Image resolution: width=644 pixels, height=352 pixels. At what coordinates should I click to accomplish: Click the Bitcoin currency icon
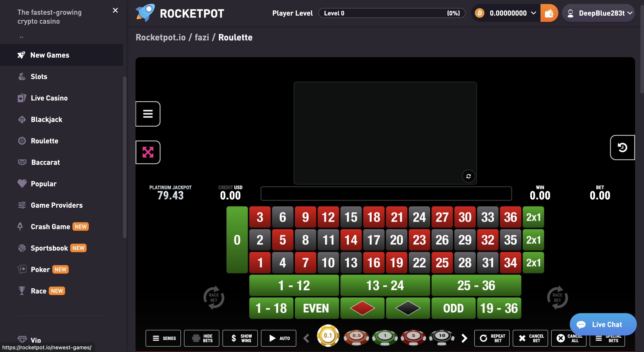[x=479, y=13]
